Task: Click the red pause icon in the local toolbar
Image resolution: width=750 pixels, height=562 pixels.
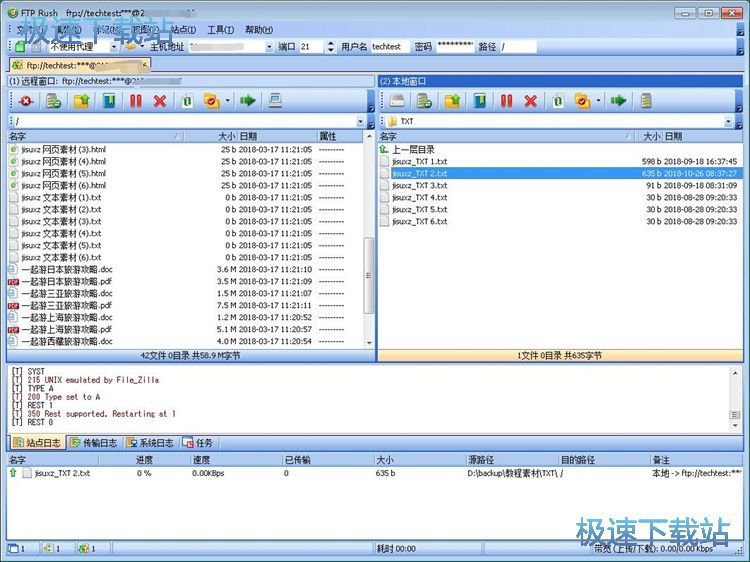Action: (x=507, y=101)
